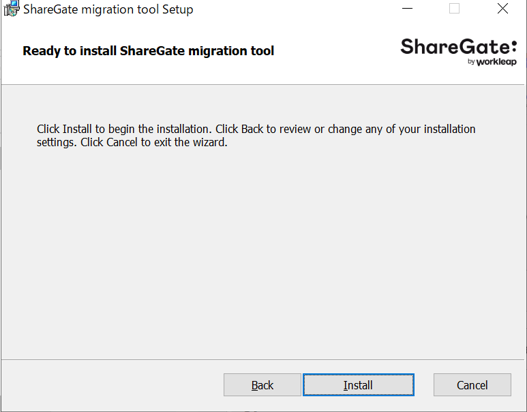Click empty footer area left of Back
The width and height of the screenshot is (527, 412).
coord(113,385)
